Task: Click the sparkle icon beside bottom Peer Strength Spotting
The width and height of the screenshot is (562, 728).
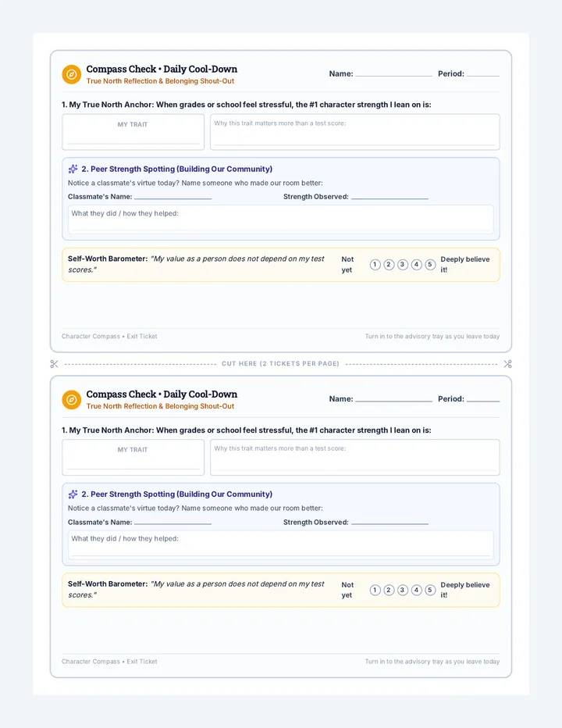Action: [x=73, y=494]
